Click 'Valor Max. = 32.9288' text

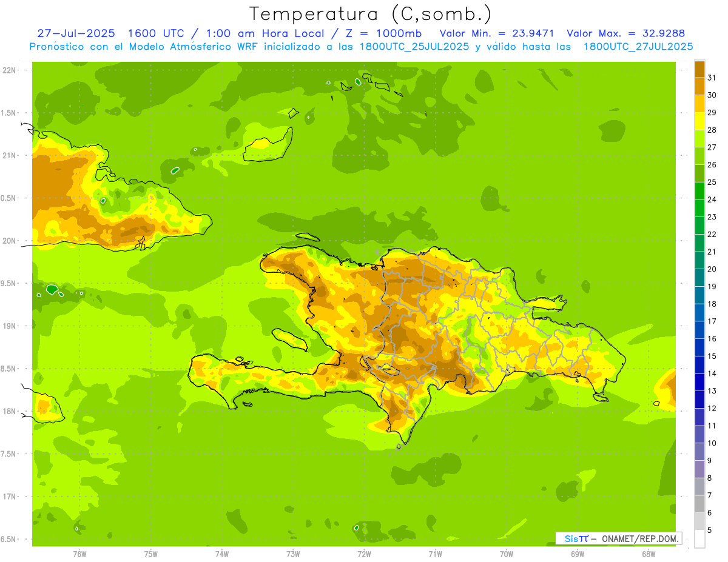click(625, 33)
